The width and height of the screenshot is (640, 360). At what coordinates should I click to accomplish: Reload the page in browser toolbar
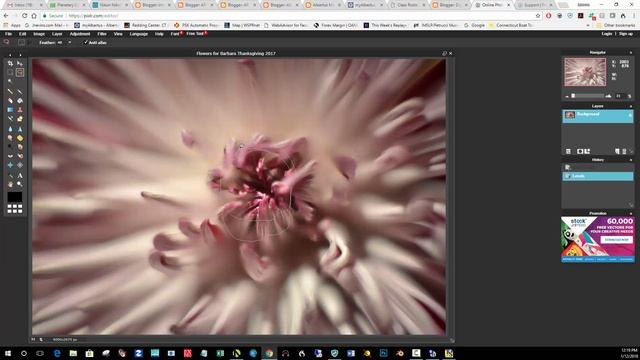[24, 16]
